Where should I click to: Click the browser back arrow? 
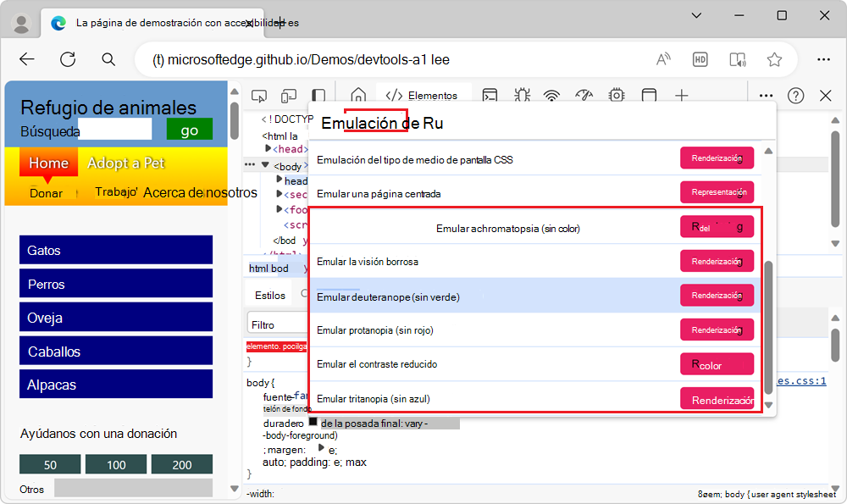pyautogui.click(x=26, y=59)
